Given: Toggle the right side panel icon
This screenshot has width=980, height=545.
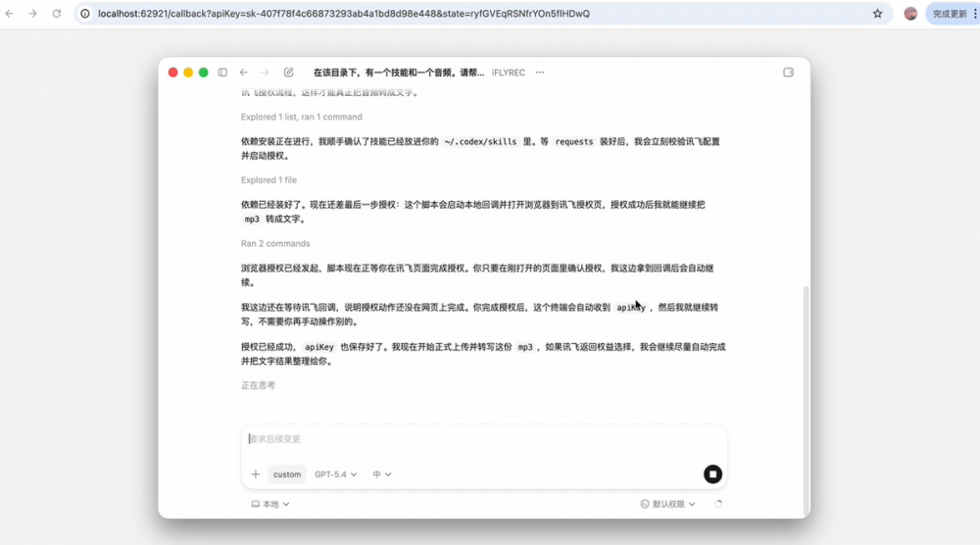Looking at the screenshot, I should click(x=788, y=73).
